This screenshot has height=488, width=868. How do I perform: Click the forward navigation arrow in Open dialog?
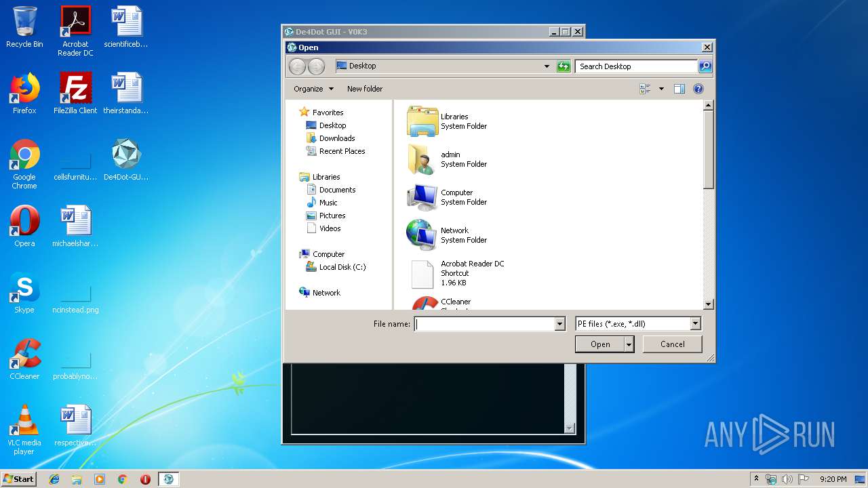tap(316, 66)
